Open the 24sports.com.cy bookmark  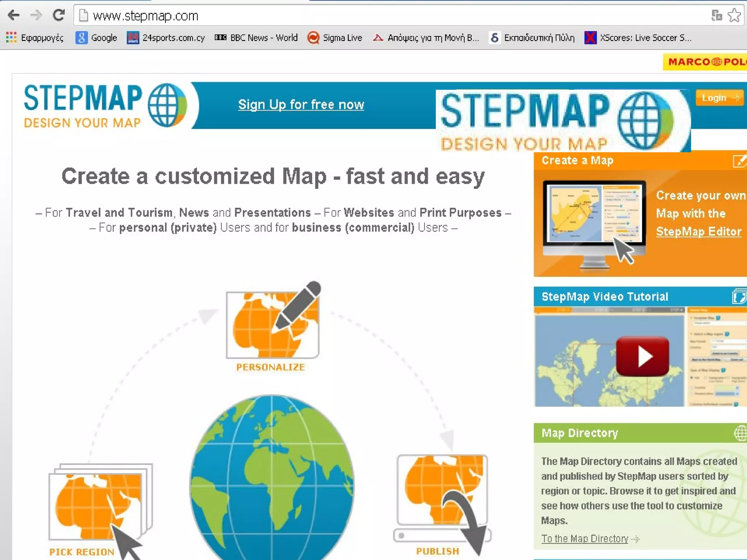(166, 38)
